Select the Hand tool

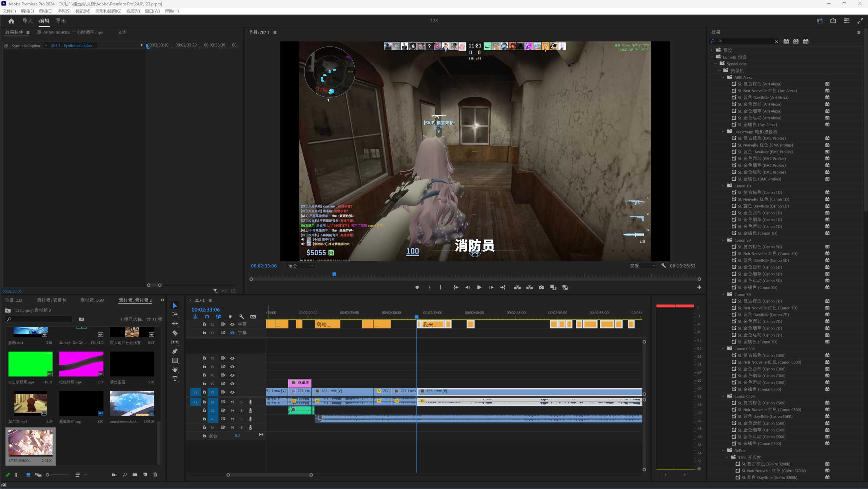(175, 370)
